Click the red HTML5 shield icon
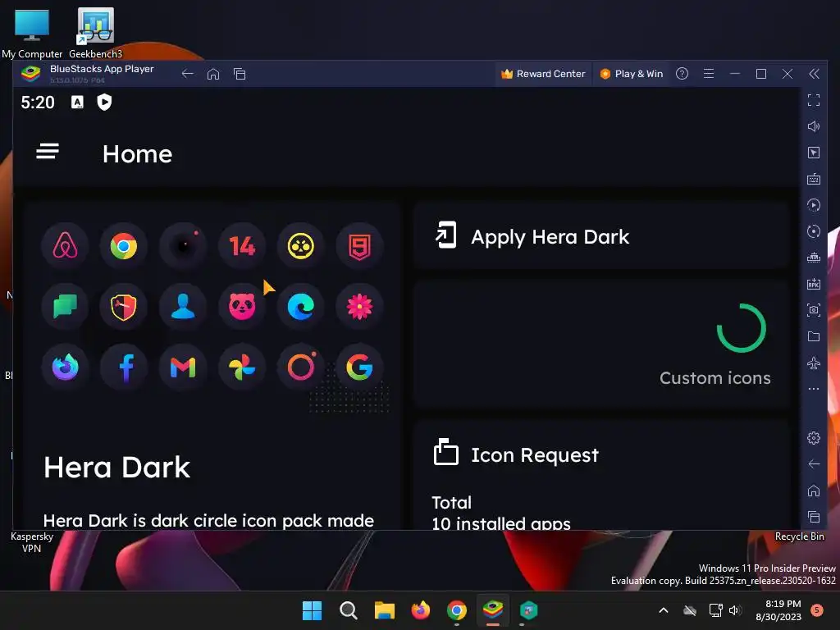The image size is (840, 630). tap(359, 246)
